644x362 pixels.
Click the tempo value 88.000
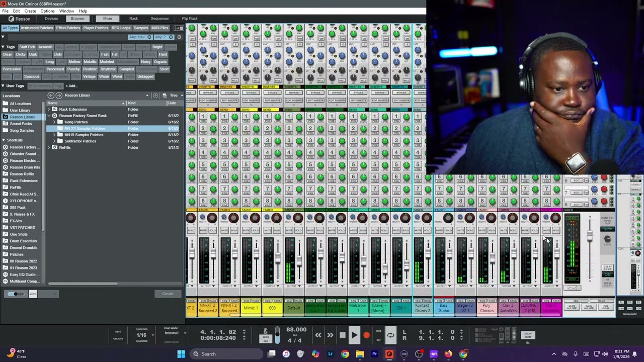click(296, 330)
